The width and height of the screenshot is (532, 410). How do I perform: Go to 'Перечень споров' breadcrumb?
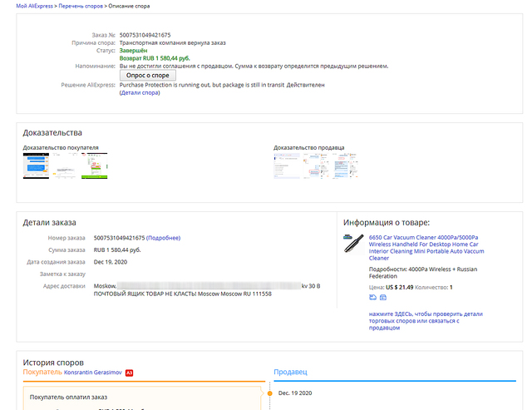(x=81, y=6)
